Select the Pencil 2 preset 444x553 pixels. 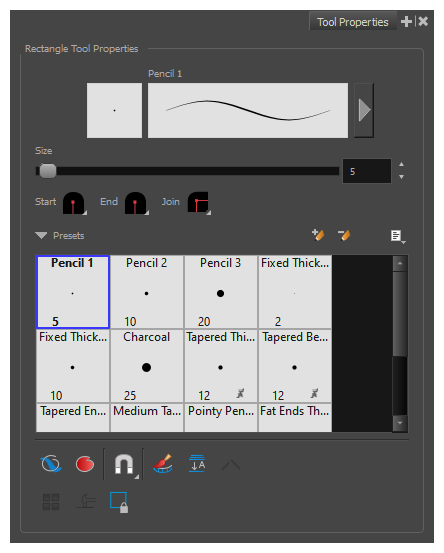147,292
